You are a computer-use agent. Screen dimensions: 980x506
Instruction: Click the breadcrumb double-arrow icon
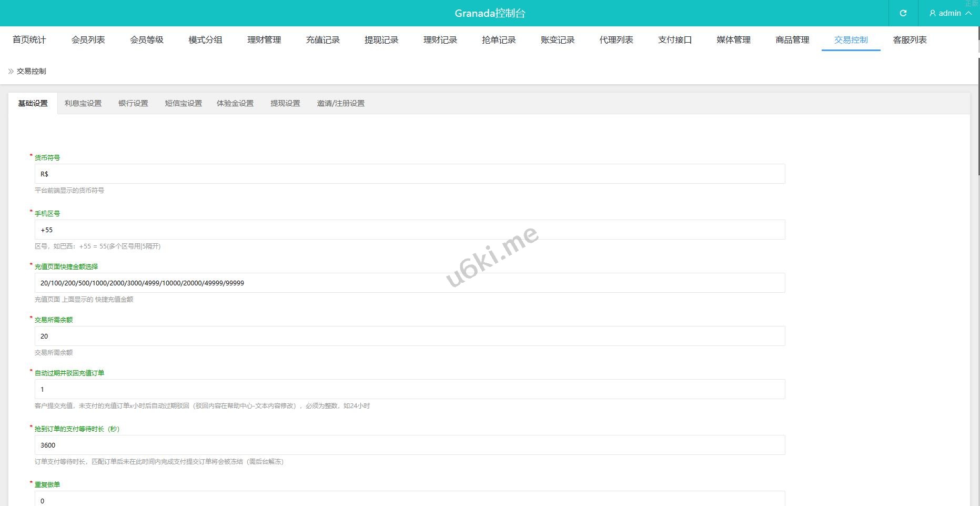coord(11,71)
